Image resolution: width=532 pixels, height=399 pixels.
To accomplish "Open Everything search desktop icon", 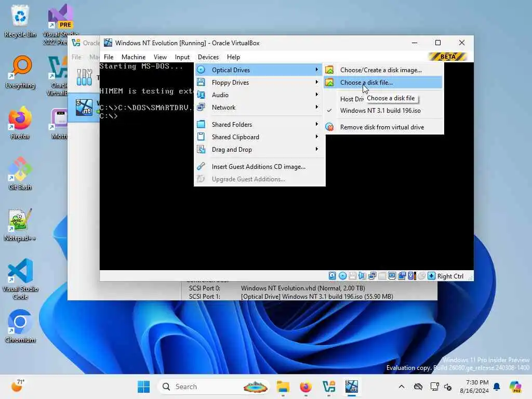I will pos(20,72).
